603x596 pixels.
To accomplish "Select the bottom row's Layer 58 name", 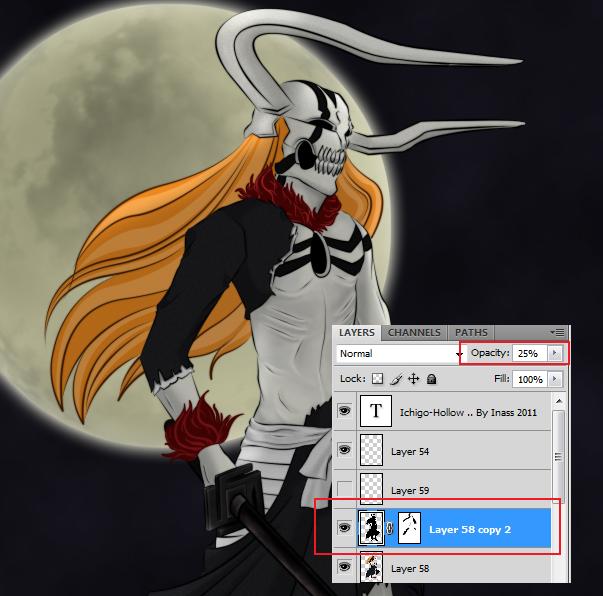I will tap(410, 568).
